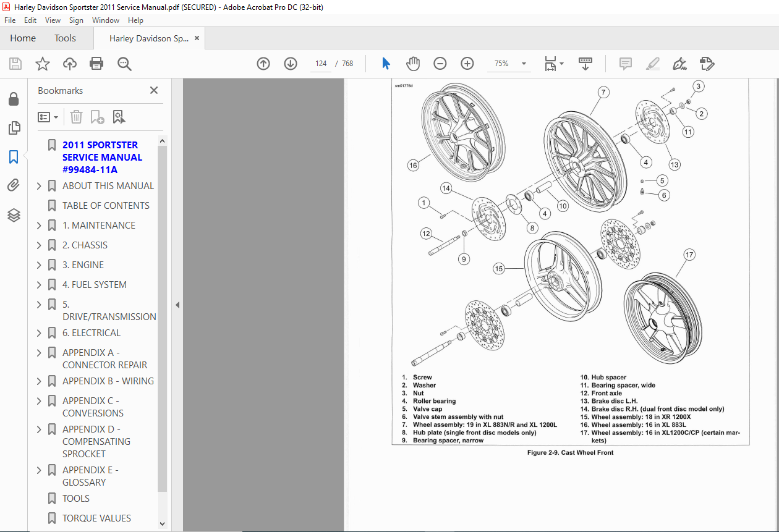Switch to the Tools tab
The image size is (779, 532).
click(x=65, y=38)
